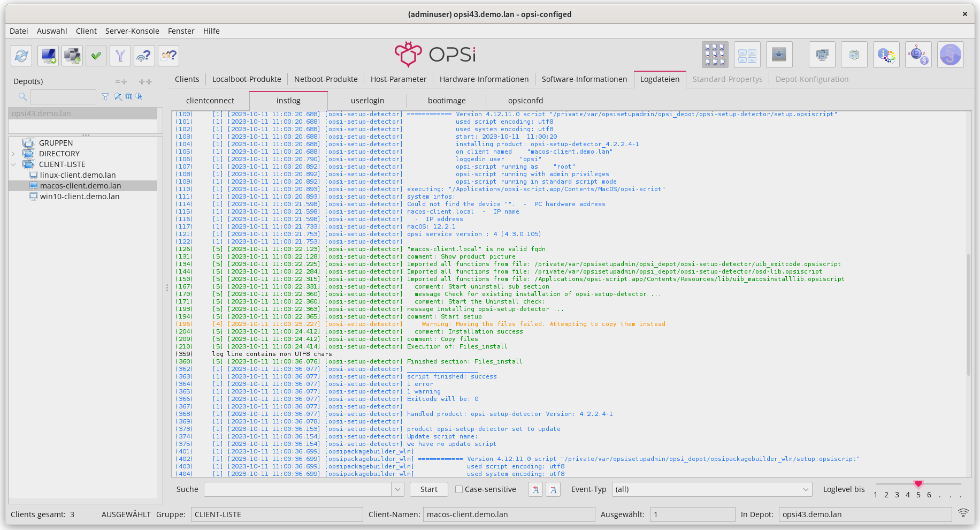Switch to the Netboot-Produkte tab

point(326,79)
